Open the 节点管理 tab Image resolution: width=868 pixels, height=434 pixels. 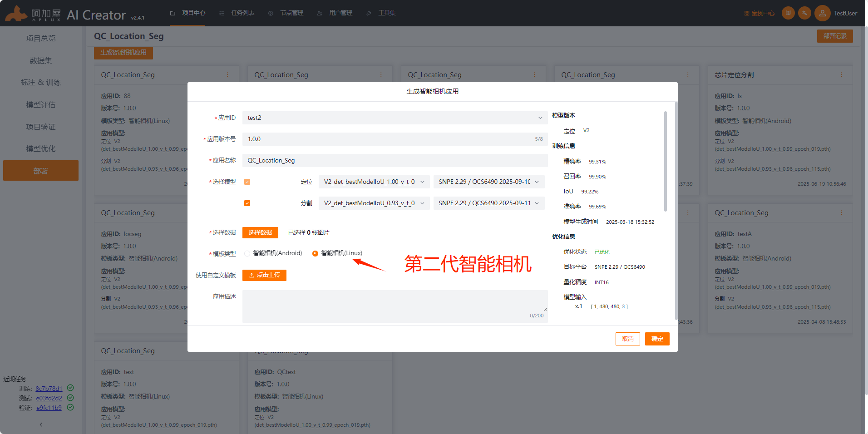tap(286, 13)
